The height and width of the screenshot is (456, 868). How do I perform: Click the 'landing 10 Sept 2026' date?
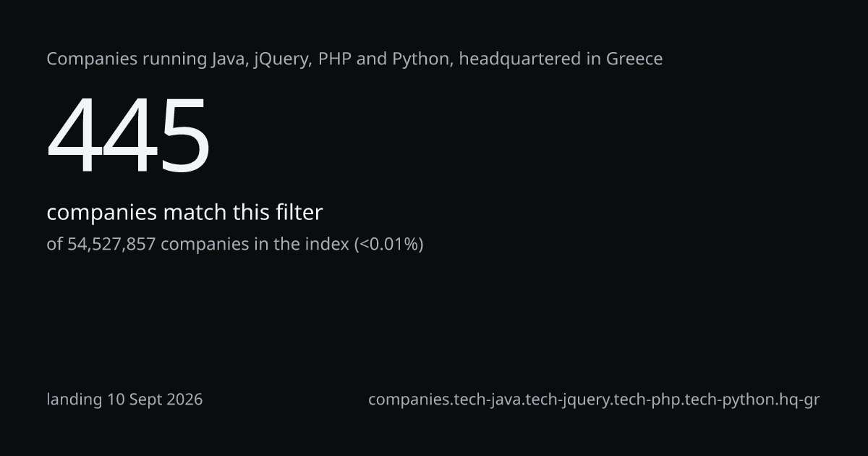pyautogui.click(x=124, y=400)
